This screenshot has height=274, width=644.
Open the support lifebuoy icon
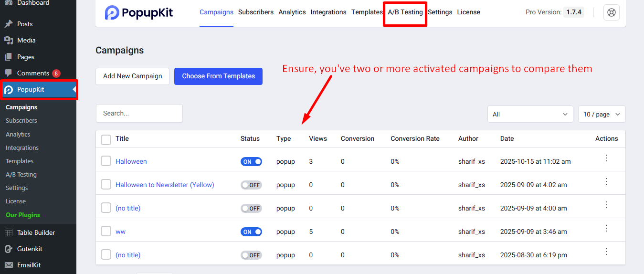[612, 12]
